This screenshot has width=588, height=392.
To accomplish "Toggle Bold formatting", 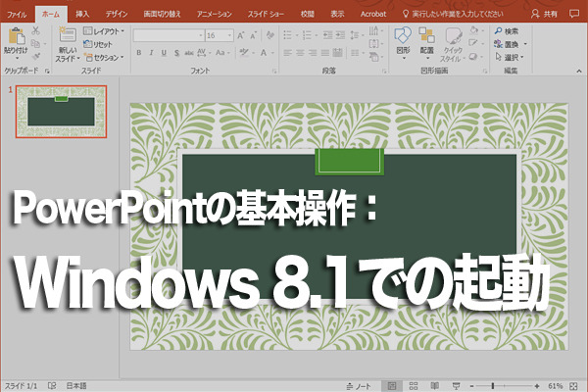I will 139,53.
